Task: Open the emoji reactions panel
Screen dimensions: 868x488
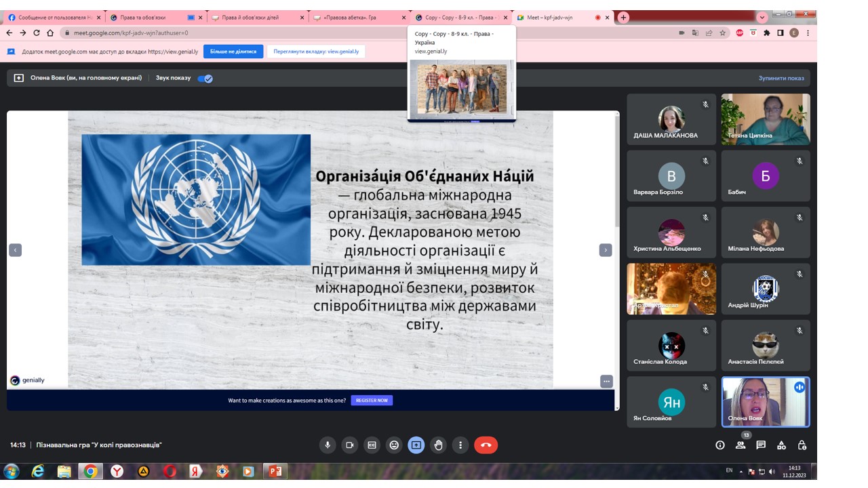Action: [394, 445]
